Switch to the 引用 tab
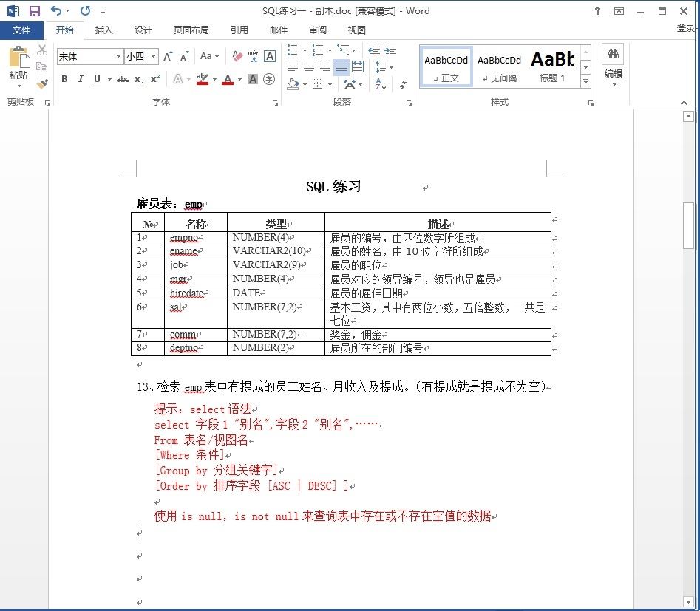 239,30
